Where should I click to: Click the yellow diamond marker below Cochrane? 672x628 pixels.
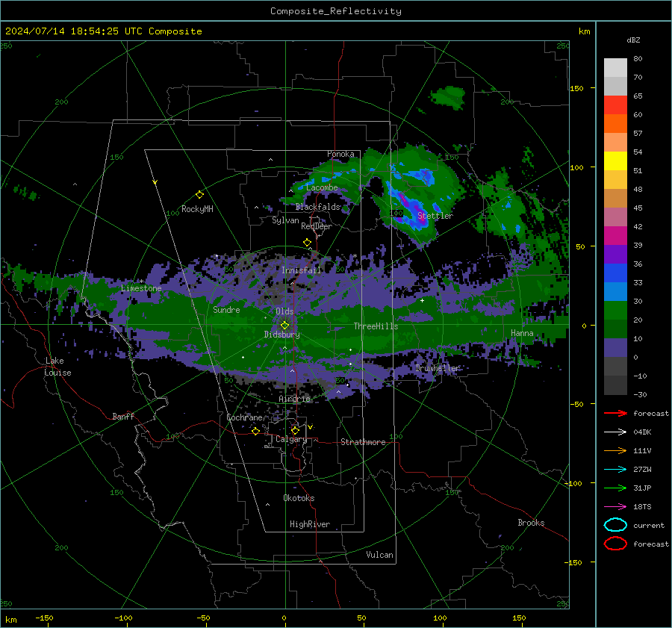(x=256, y=431)
